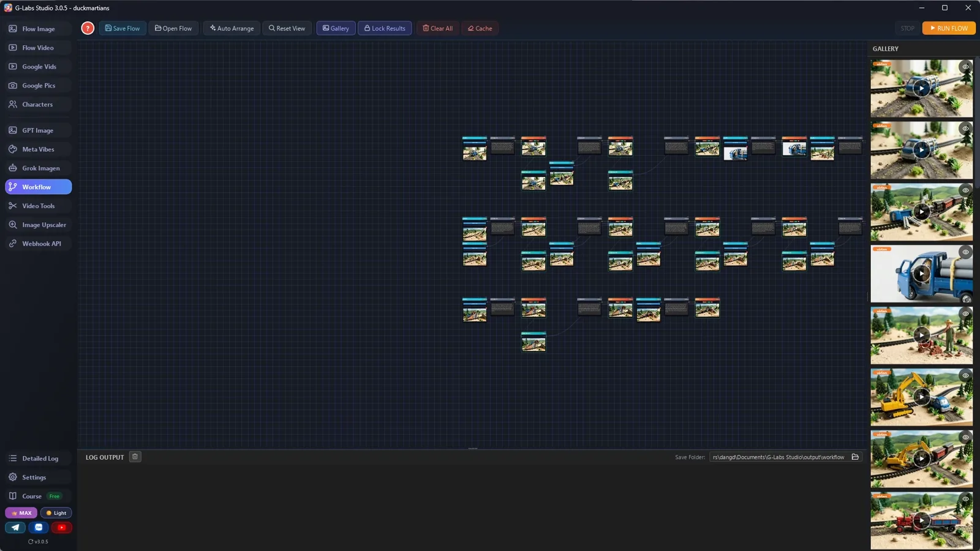Open the Zalo chat link icon

(x=39, y=527)
